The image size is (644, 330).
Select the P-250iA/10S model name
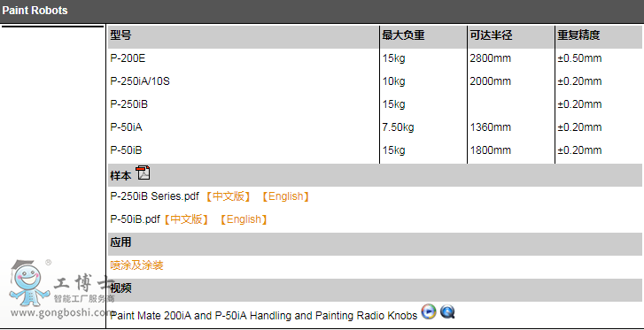[x=140, y=81]
